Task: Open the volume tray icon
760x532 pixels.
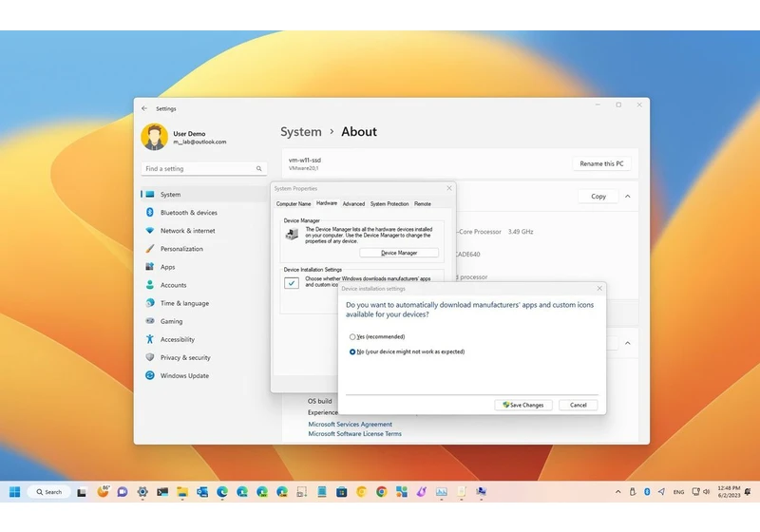Action: (x=707, y=492)
